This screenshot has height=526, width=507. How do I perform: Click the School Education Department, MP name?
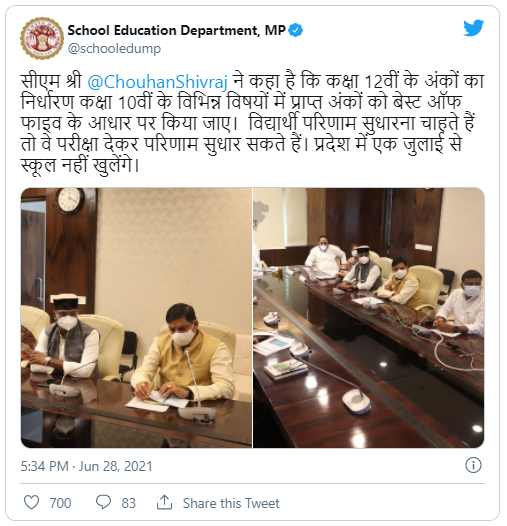pos(176,31)
